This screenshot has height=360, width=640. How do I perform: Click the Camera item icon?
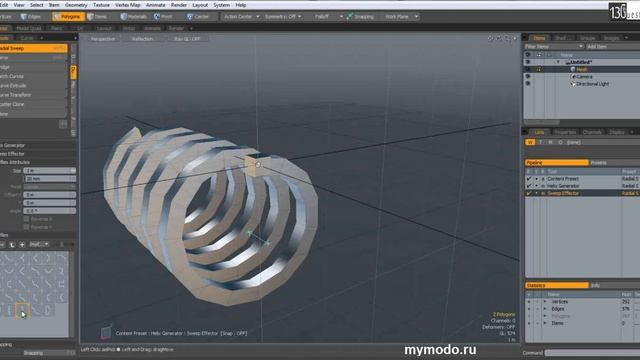point(573,76)
